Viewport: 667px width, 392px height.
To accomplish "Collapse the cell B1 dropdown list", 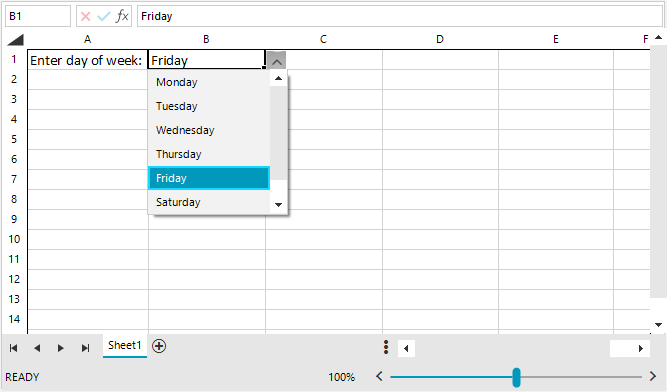I will (x=277, y=61).
